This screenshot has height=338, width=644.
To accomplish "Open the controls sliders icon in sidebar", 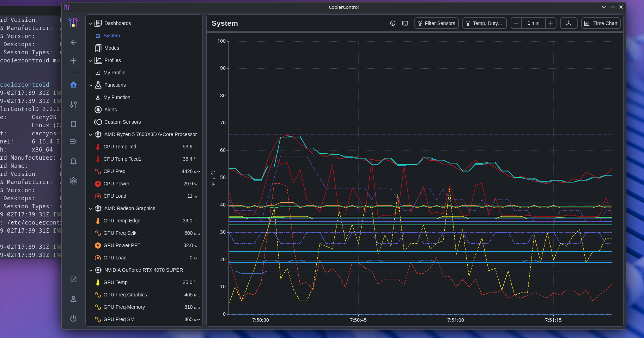I will click(x=73, y=104).
